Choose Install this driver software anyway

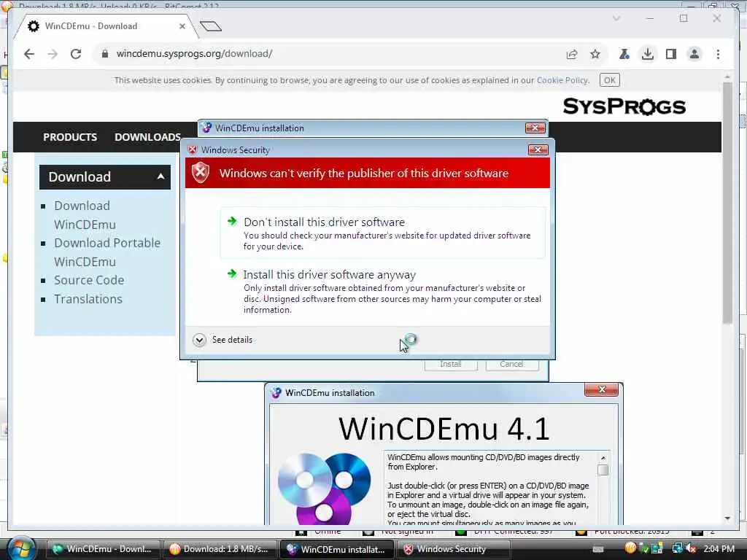pyautogui.click(x=382, y=292)
